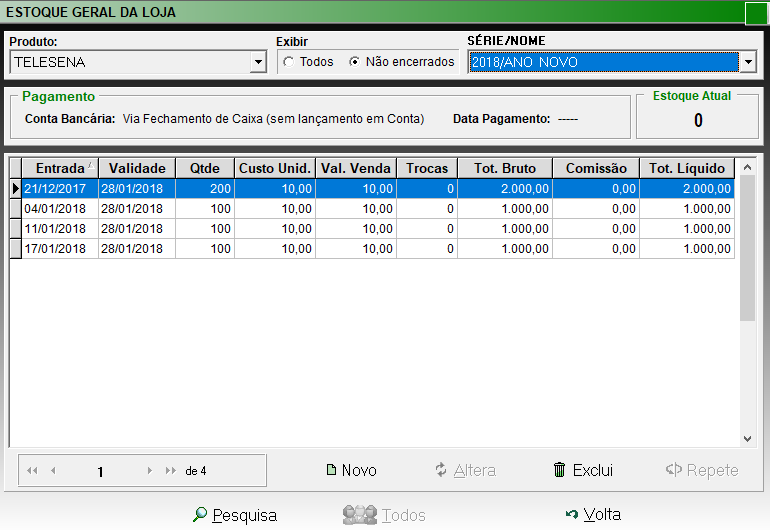Click the Validade column header
The width and height of the screenshot is (770, 530).
pos(137,168)
